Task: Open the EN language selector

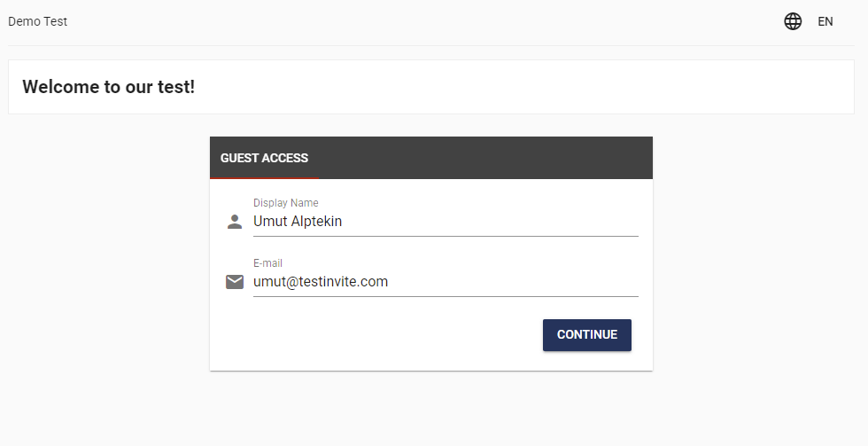Action: [825, 21]
